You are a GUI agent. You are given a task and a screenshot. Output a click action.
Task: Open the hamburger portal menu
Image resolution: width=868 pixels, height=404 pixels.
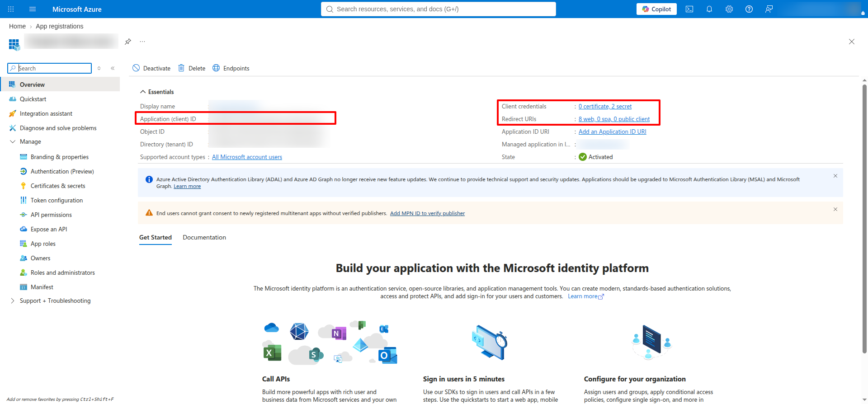(33, 9)
